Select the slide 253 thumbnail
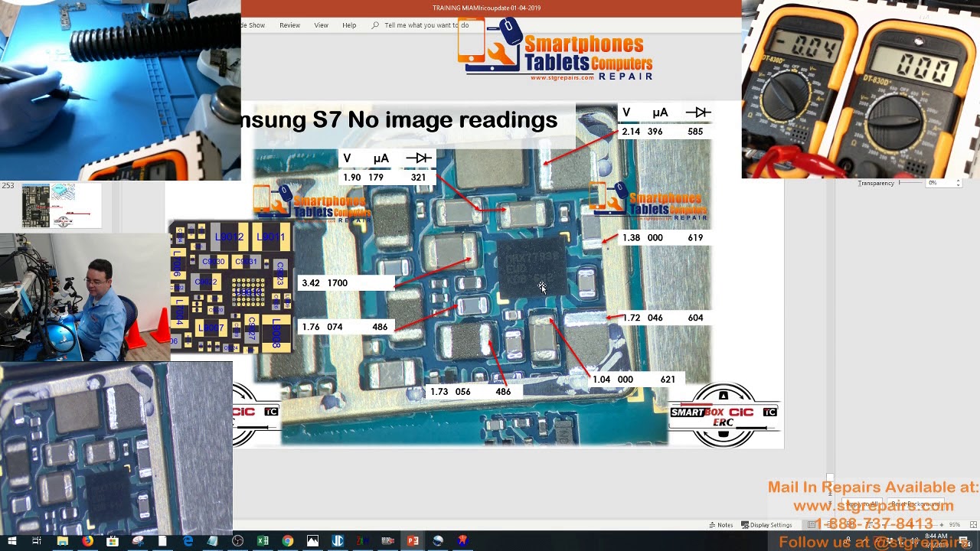The height and width of the screenshot is (551, 980). pos(61,205)
